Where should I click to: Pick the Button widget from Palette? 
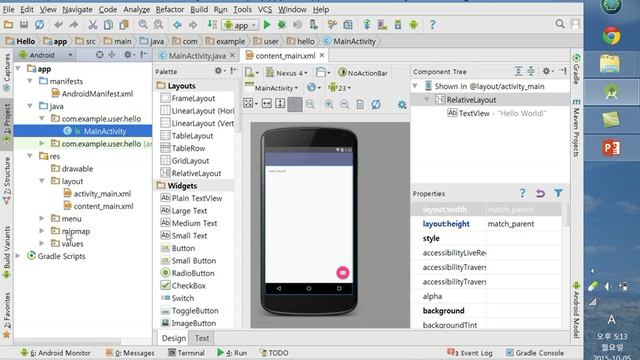pos(183,248)
